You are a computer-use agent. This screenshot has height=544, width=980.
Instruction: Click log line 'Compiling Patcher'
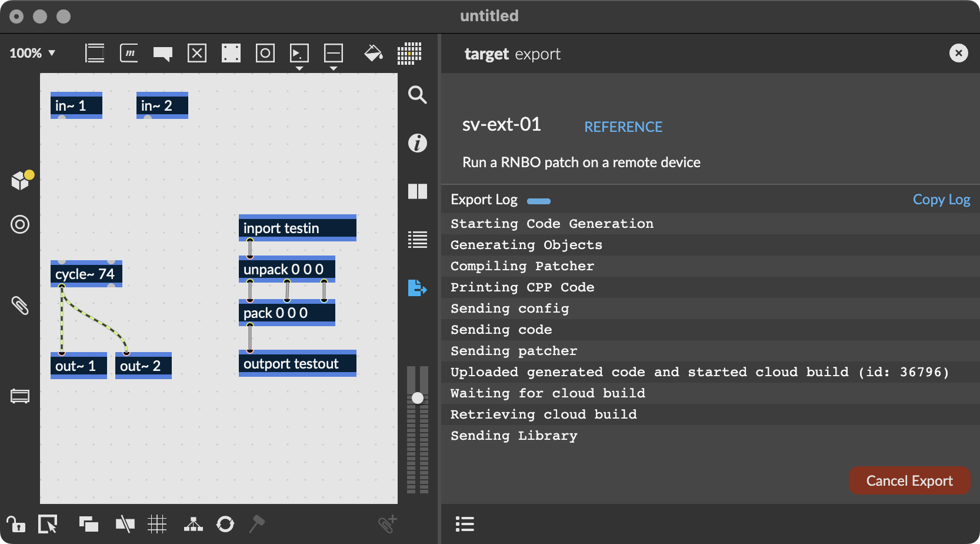click(x=711, y=266)
